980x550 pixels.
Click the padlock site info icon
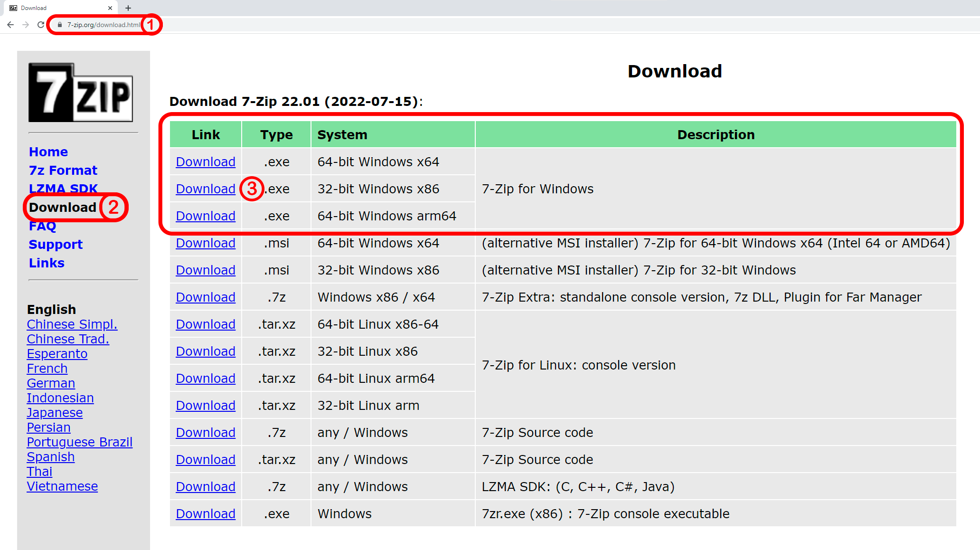(x=60, y=25)
